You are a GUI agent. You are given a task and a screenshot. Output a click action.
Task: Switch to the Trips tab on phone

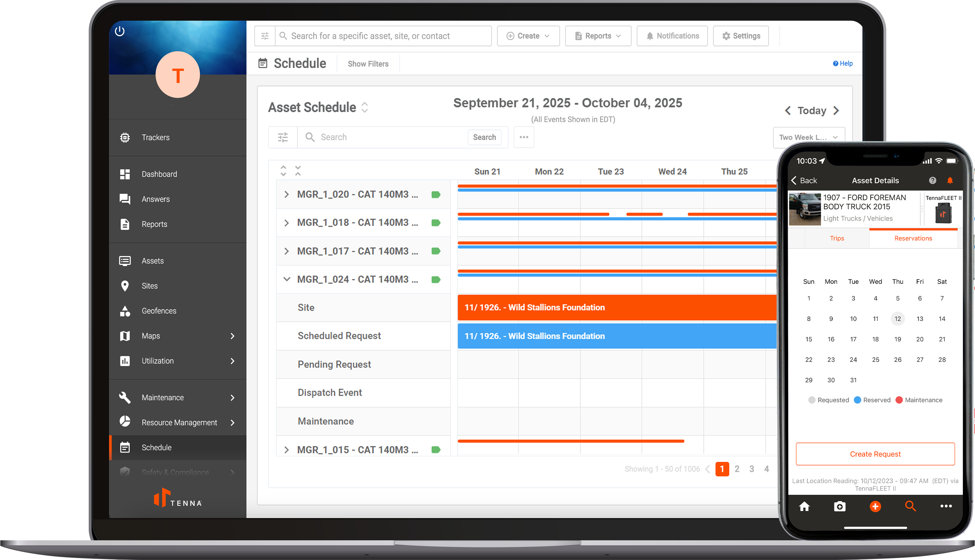tap(836, 238)
